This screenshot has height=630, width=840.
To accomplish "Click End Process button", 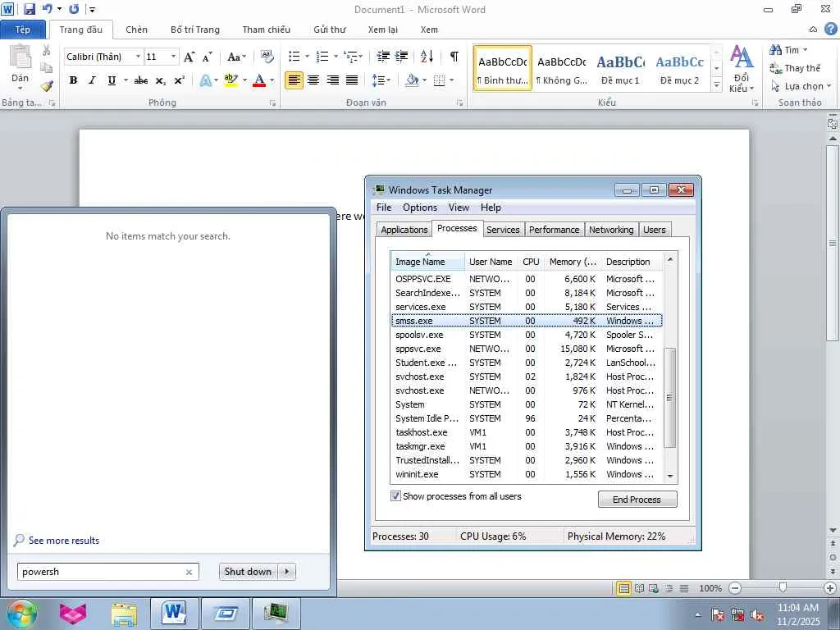I will click(637, 500).
